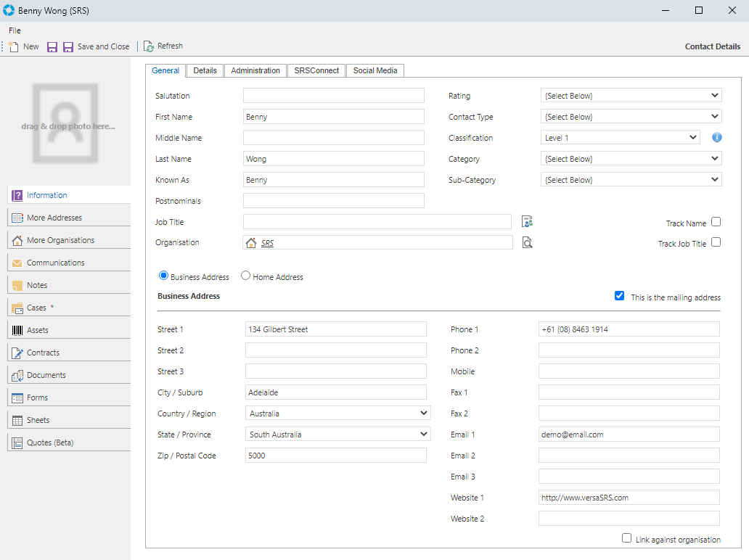Follow the SRS organisation link
The height and width of the screenshot is (560, 749).
pos(268,243)
